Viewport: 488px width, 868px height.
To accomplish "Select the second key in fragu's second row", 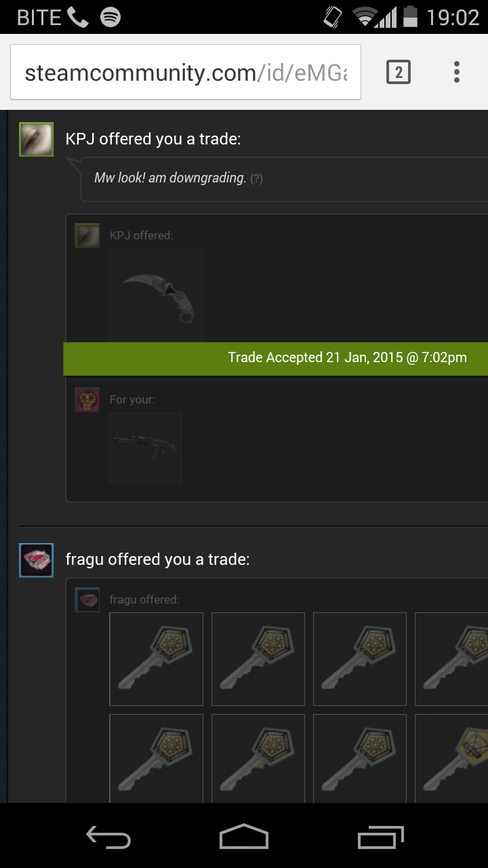I will (258, 759).
